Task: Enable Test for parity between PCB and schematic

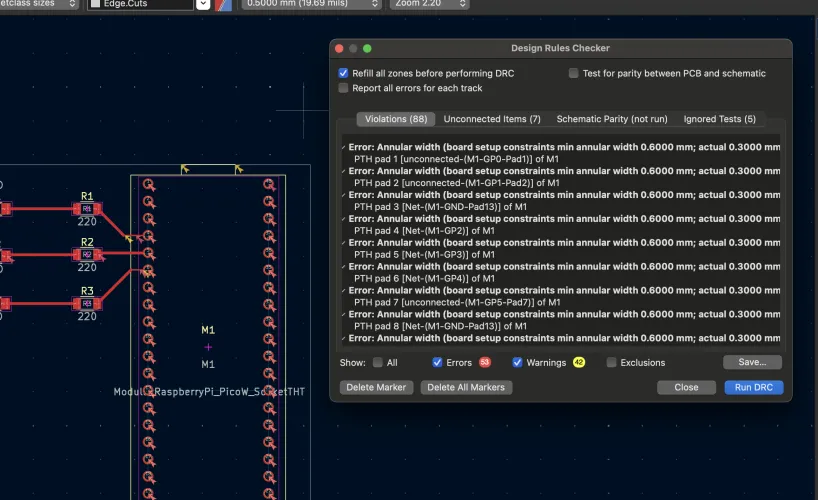Action: pyautogui.click(x=573, y=73)
